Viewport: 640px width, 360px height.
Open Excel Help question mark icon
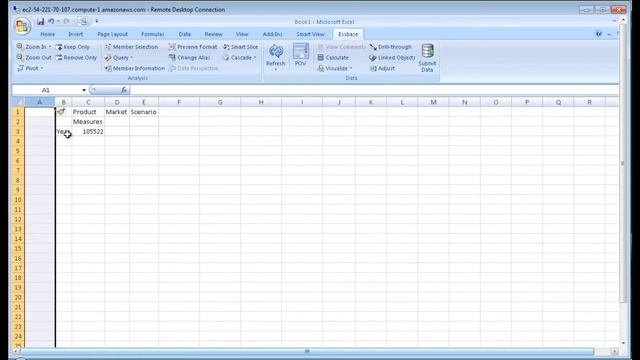tap(598, 34)
